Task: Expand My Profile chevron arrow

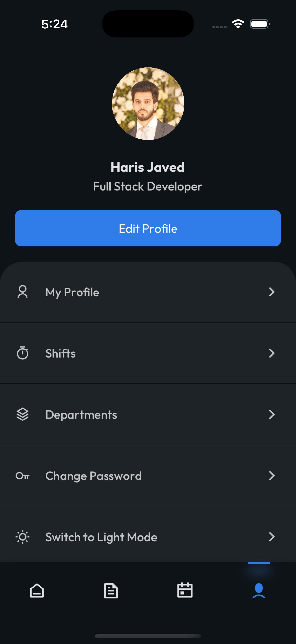Action: 272,292
